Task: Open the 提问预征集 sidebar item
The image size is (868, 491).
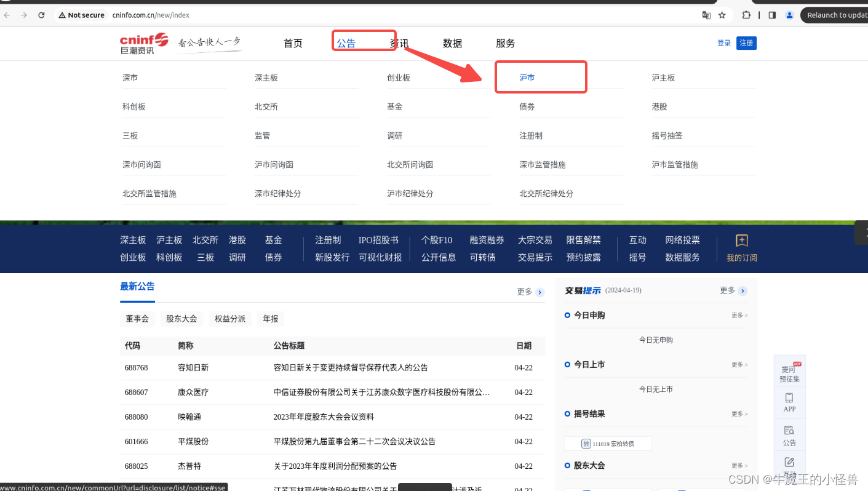Action: click(790, 373)
